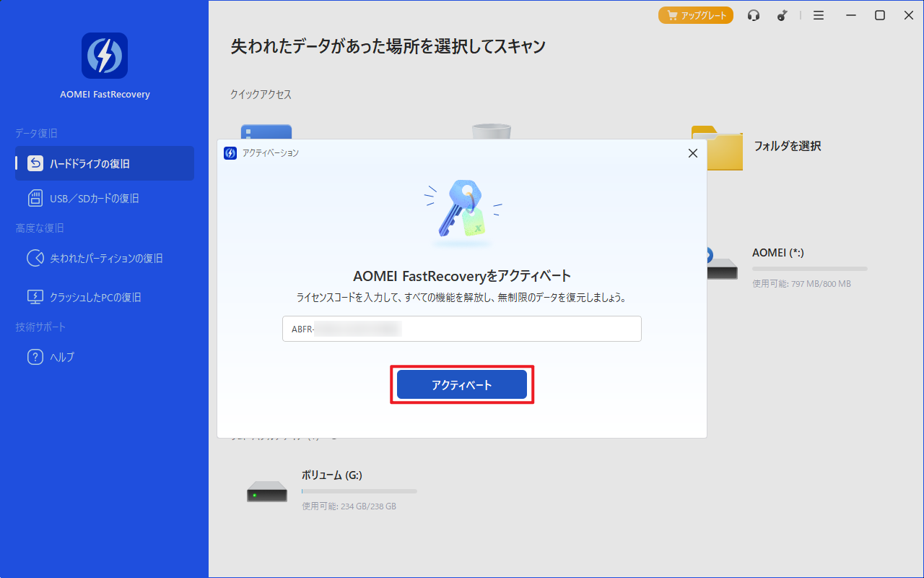Close the アクティベーション dialog

point(692,153)
